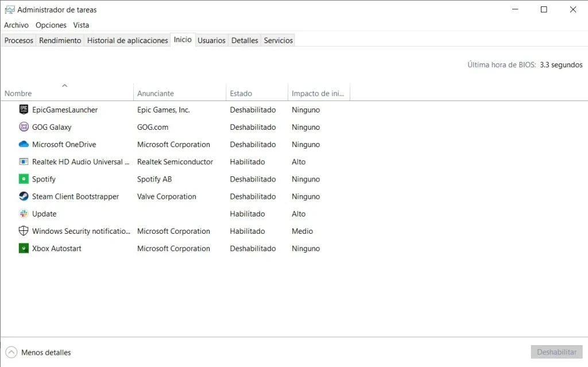The image size is (588, 367).
Task: Select the Update name text
Action: tap(44, 214)
